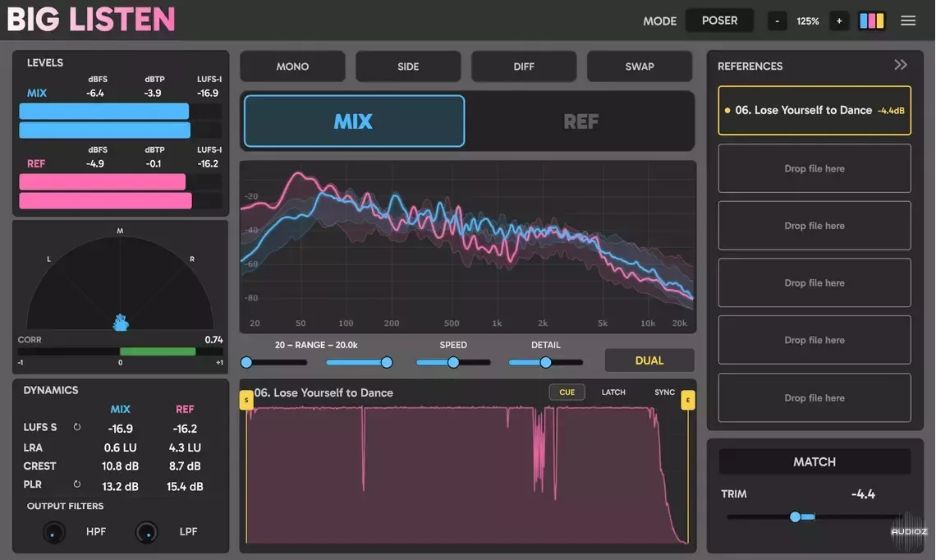Click the 125% zoom value
This screenshot has height=560, width=936.
pyautogui.click(x=808, y=21)
